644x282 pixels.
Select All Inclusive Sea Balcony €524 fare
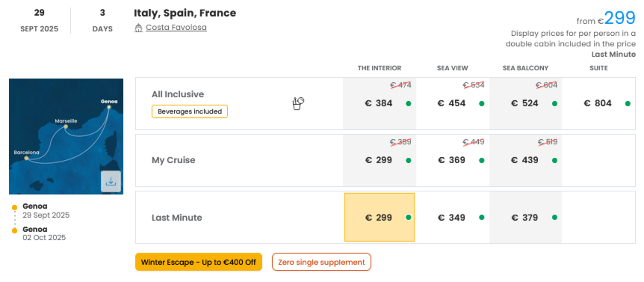click(x=525, y=103)
